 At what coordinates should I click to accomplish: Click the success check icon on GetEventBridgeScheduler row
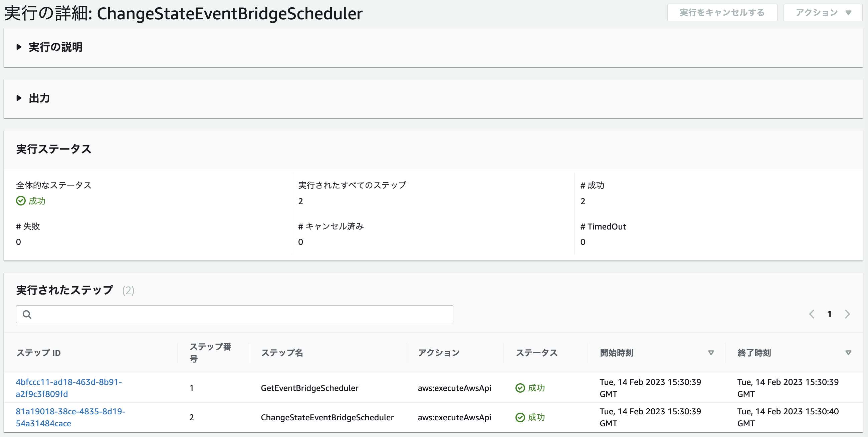(x=519, y=388)
